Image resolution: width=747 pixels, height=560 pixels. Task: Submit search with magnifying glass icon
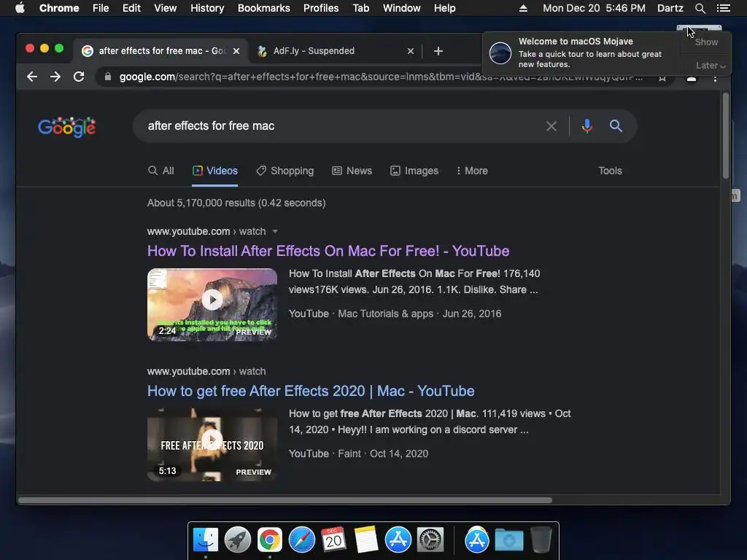pyautogui.click(x=616, y=126)
